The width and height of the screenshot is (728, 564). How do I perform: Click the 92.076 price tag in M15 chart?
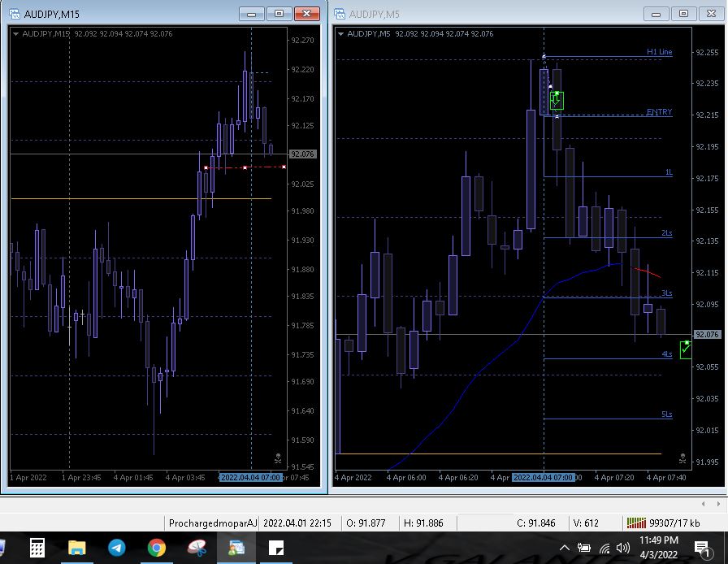click(303, 154)
